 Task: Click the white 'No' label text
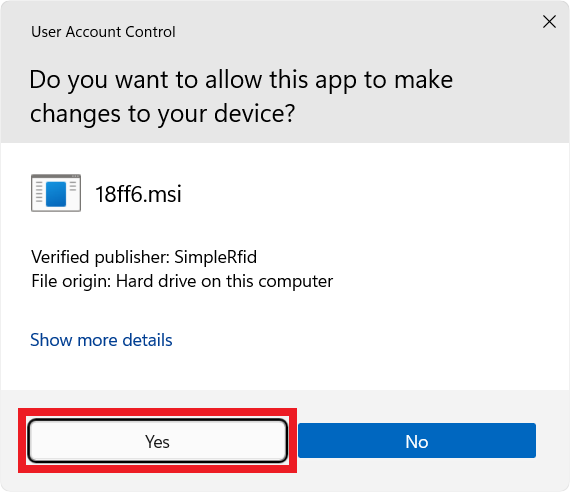tap(417, 442)
